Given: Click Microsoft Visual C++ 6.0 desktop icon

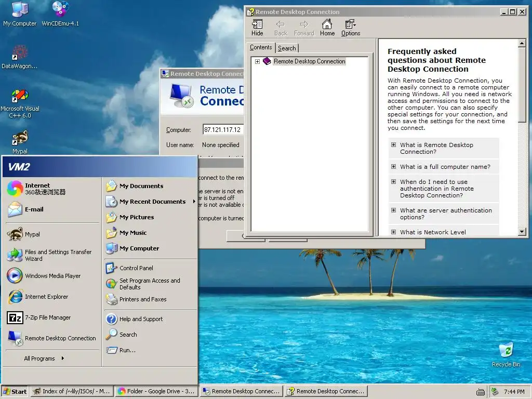Looking at the screenshot, I should coord(20,103).
